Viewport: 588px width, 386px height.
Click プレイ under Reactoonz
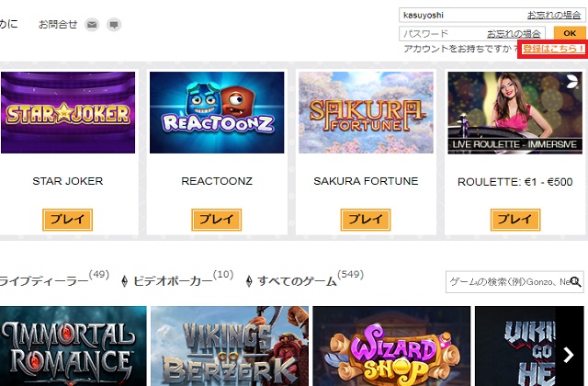coord(217,220)
